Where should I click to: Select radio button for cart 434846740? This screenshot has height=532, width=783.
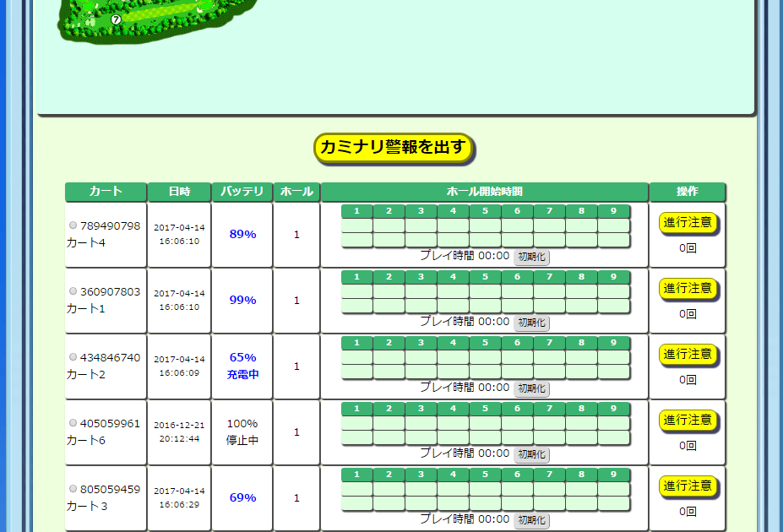[73, 357]
